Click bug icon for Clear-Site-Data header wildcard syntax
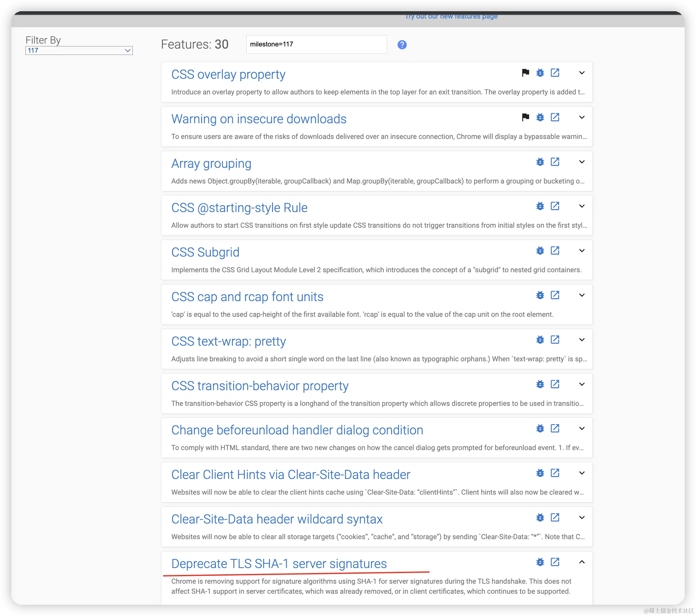 pyautogui.click(x=540, y=517)
